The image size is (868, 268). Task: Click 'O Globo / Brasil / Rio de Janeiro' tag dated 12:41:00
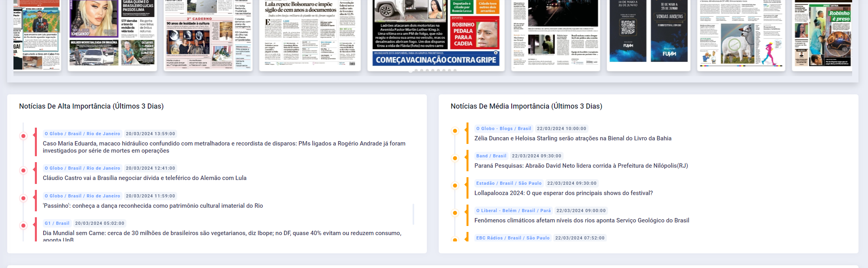[82, 168]
